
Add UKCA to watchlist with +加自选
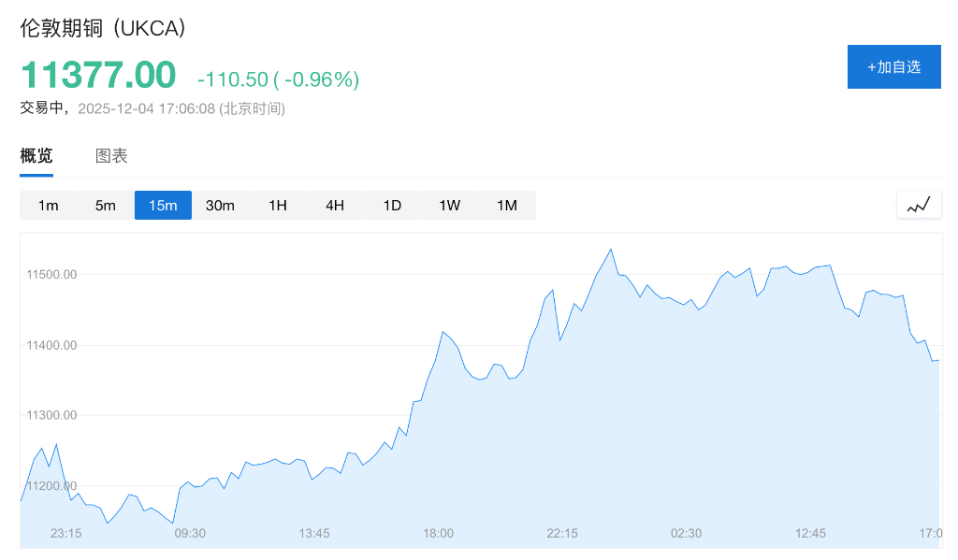pos(893,66)
